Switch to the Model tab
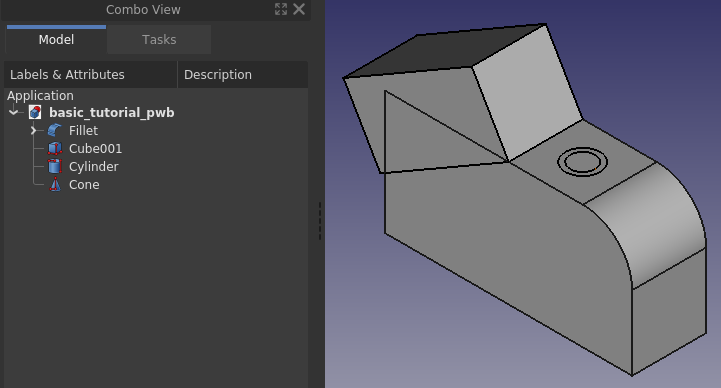Image resolution: width=721 pixels, height=388 pixels. (x=56, y=40)
